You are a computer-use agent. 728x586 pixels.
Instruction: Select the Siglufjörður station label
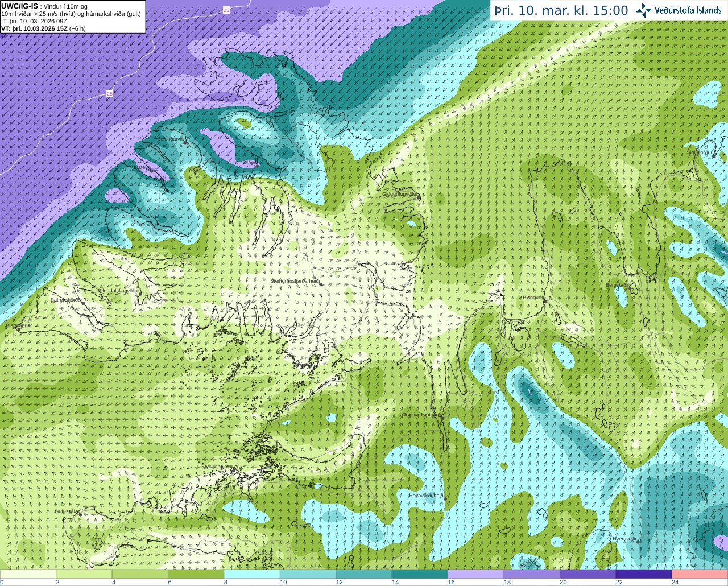[699, 152]
